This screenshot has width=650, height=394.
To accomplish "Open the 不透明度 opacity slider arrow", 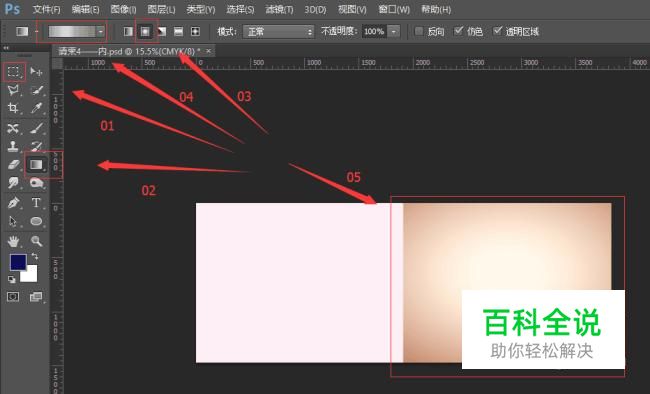I will (x=393, y=32).
